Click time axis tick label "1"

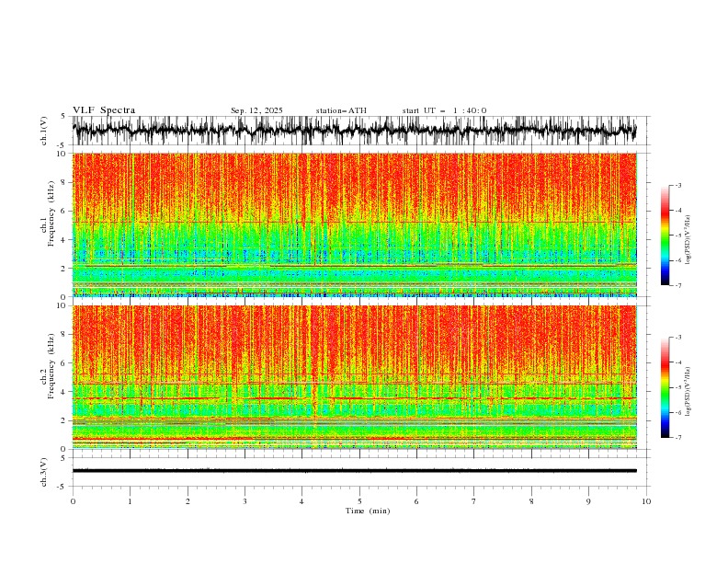pos(130,501)
